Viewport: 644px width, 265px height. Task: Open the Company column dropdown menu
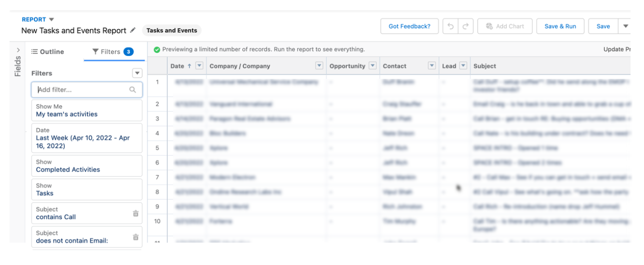[320, 66]
